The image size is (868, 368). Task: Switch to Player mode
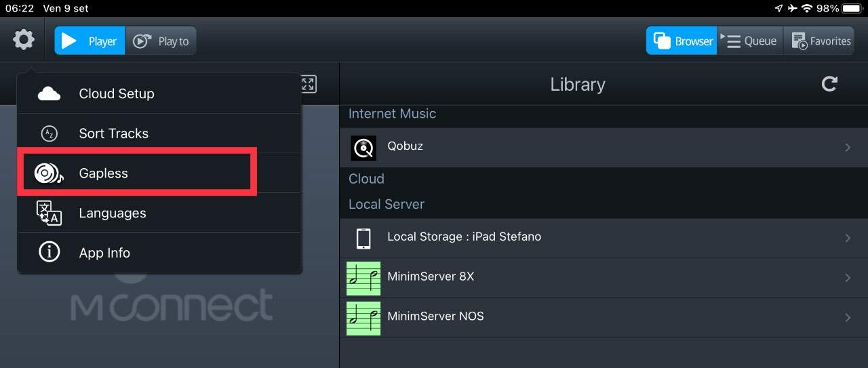click(90, 41)
